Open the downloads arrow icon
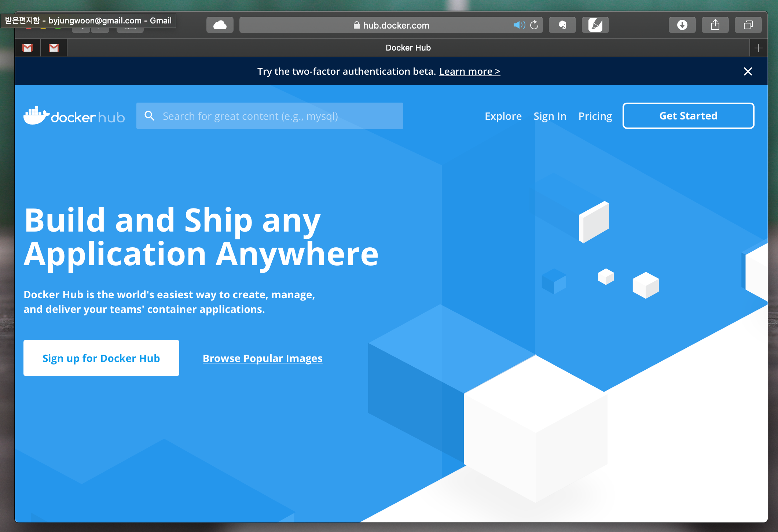778x532 pixels. coord(682,25)
